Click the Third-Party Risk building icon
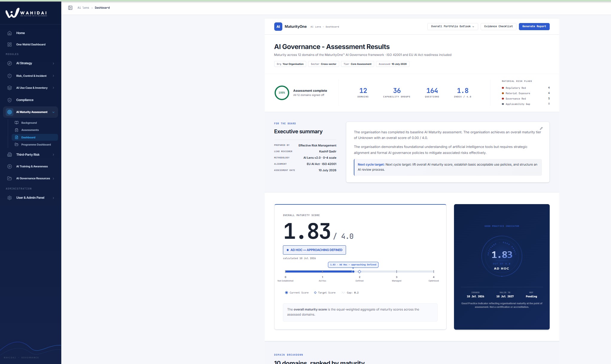 tap(10, 155)
